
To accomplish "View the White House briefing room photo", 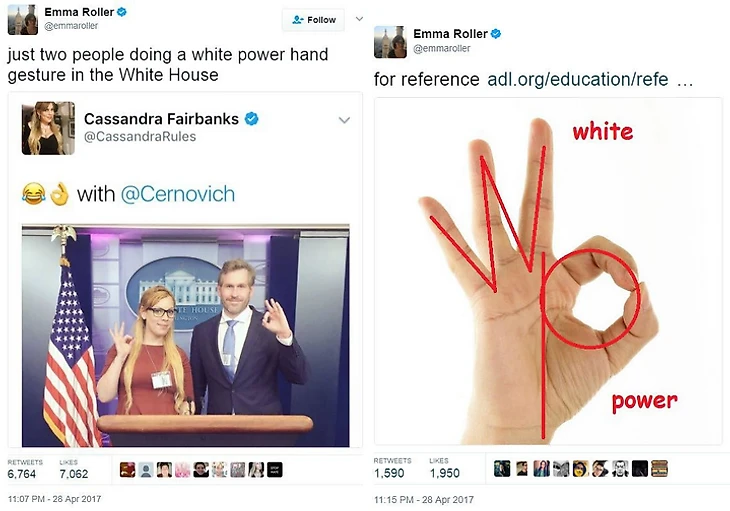I will [x=185, y=336].
